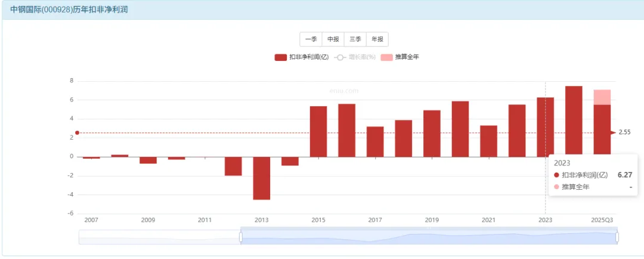Click the 2017 x-axis label

pyautogui.click(x=375, y=220)
